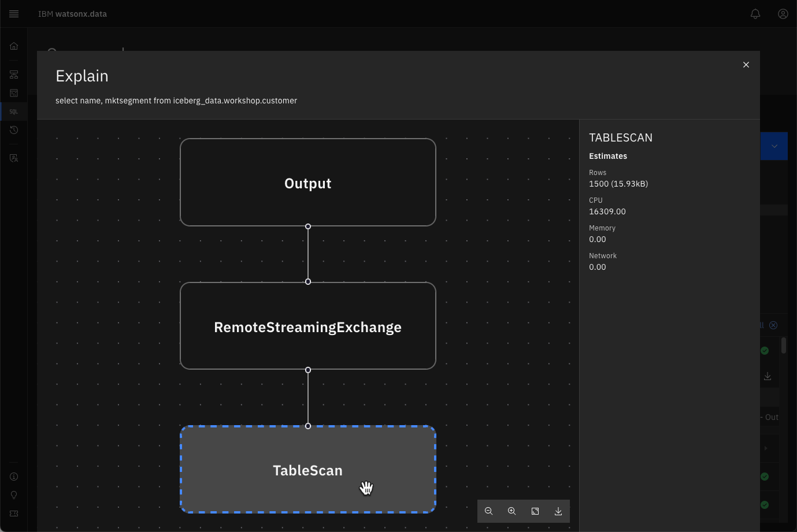This screenshot has width=797, height=532.
Task: Open the notifications bell
Action: pos(755,14)
